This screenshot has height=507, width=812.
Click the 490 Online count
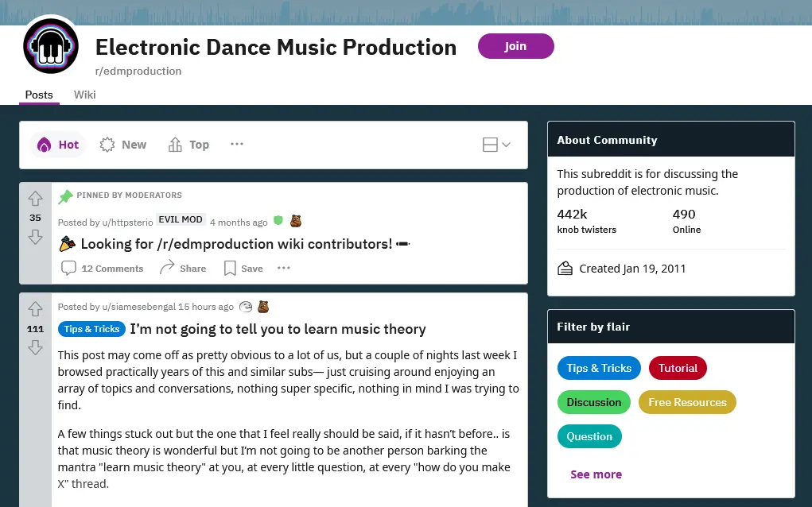pos(686,222)
